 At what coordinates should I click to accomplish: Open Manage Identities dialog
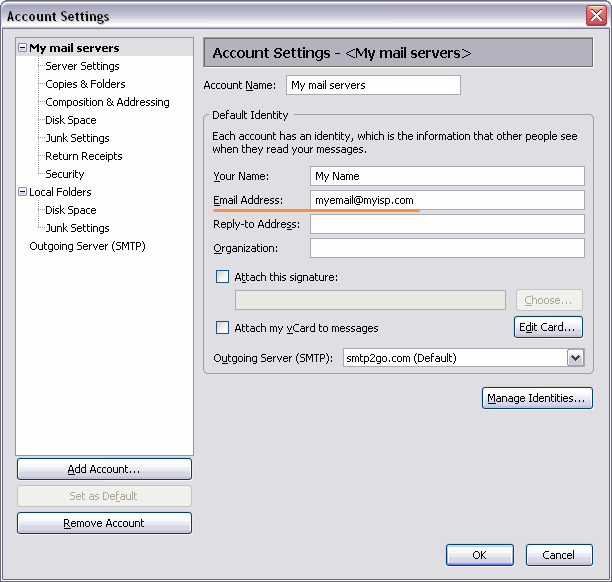pyautogui.click(x=537, y=398)
